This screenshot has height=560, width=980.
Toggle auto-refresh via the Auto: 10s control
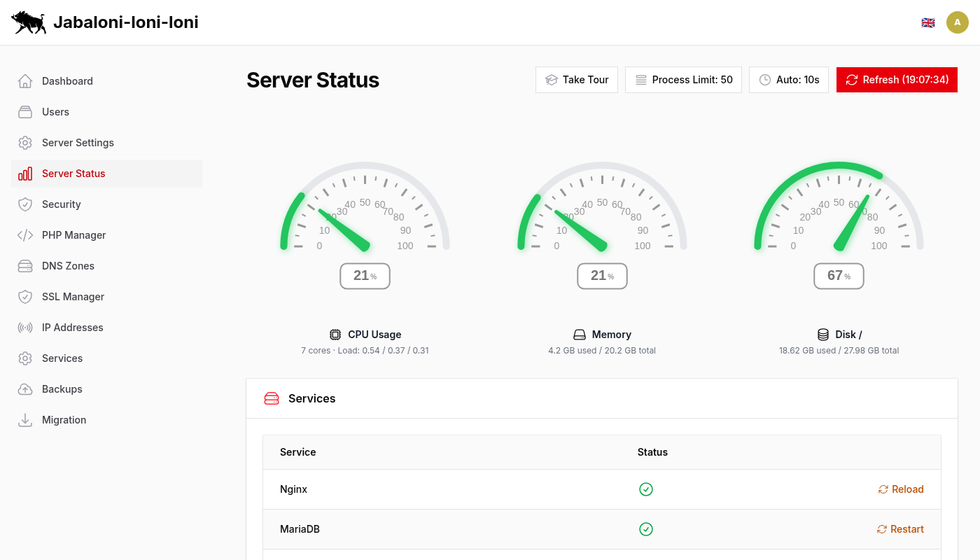(789, 79)
